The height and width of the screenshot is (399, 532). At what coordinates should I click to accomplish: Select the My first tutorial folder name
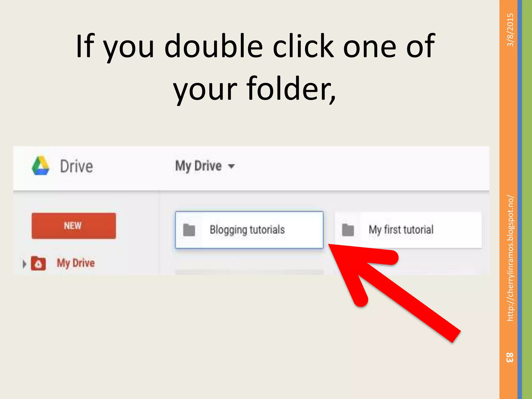coord(401,230)
